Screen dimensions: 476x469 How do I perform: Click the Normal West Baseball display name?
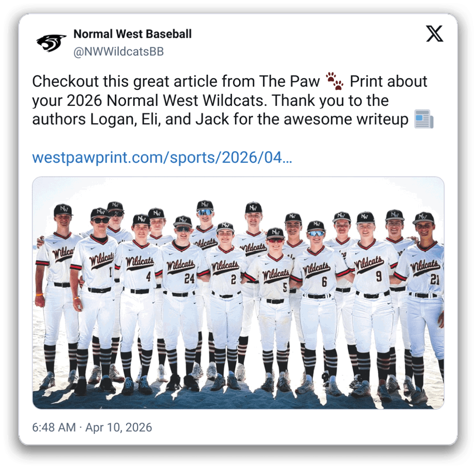click(x=132, y=34)
